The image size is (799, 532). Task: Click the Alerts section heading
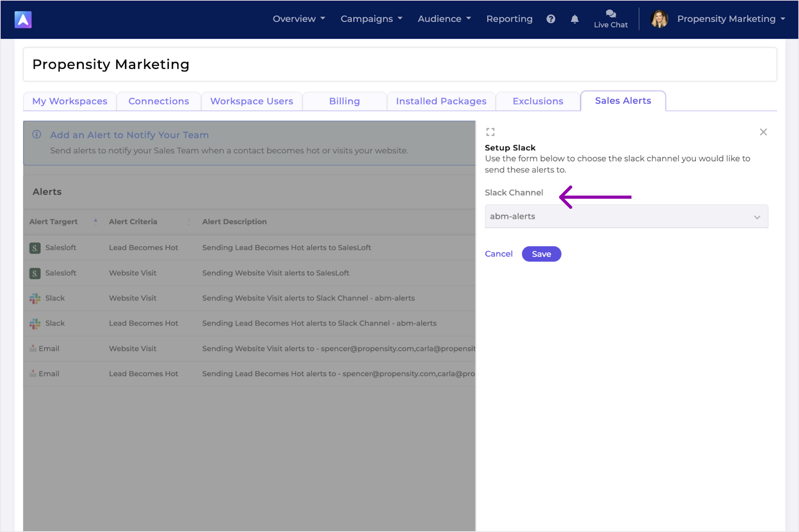point(47,192)
